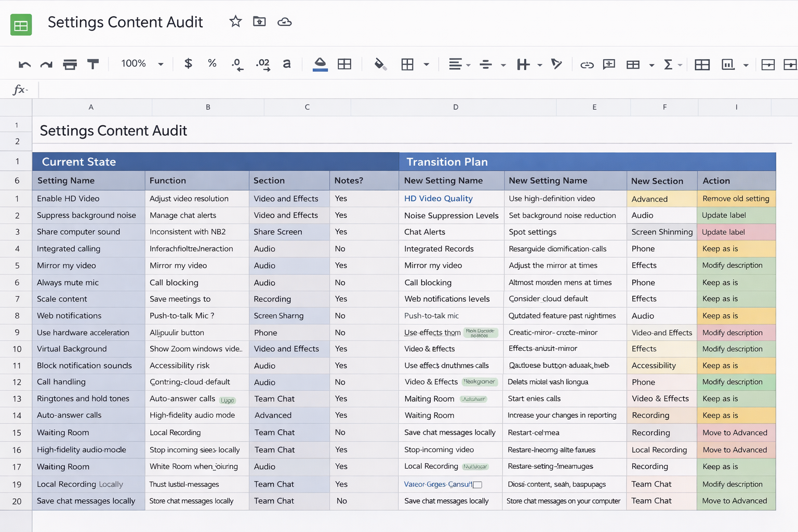
Task: Insert a comment
Action: coord(608,64)
